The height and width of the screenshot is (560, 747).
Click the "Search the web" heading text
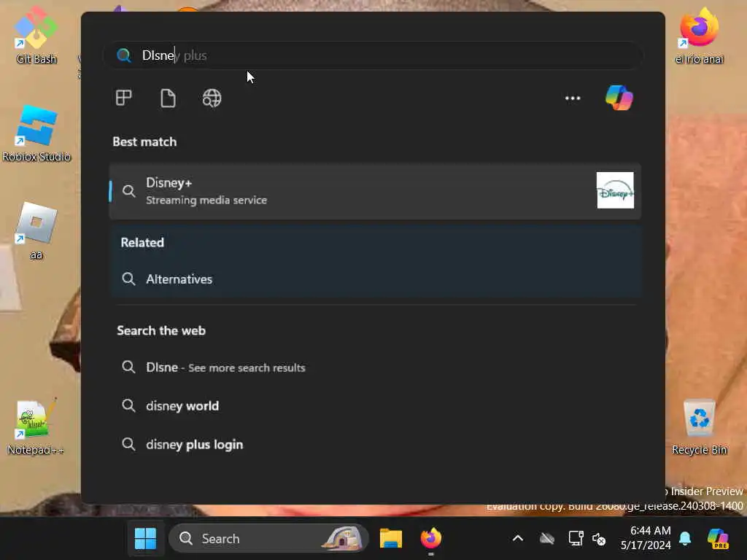(161, 330)
